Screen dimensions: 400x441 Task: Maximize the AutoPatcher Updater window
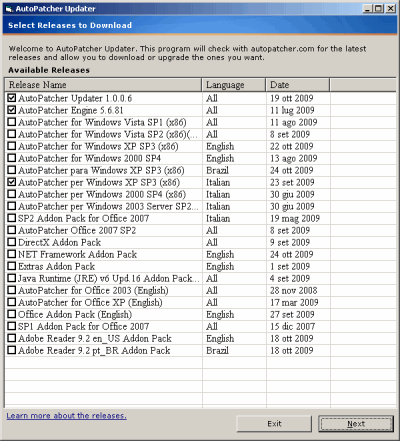click(379, 9)
